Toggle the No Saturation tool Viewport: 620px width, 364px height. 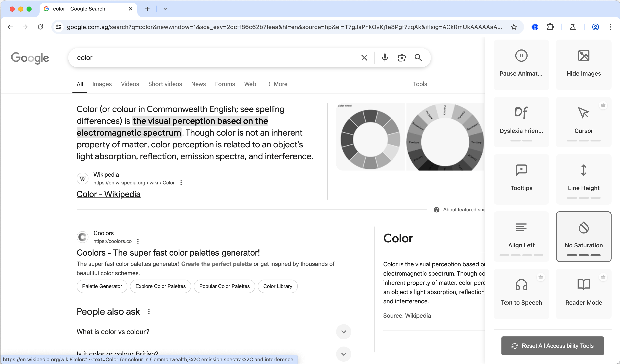(x=584, y=237)
